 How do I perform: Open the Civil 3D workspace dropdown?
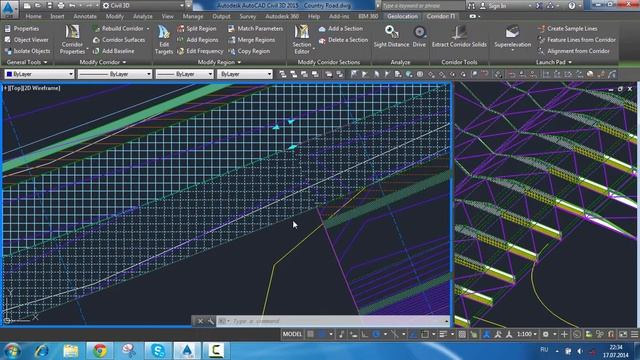[143, 6]
